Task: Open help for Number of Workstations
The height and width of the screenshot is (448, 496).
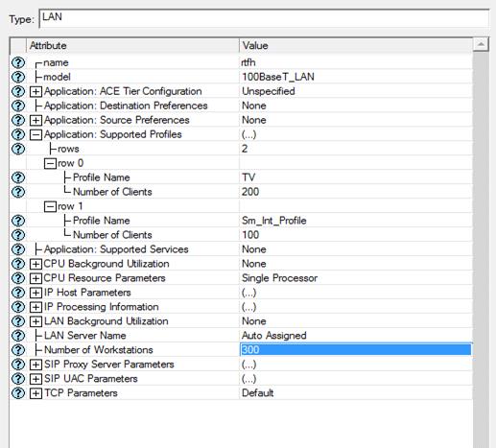Action: (x=18, y=350)
